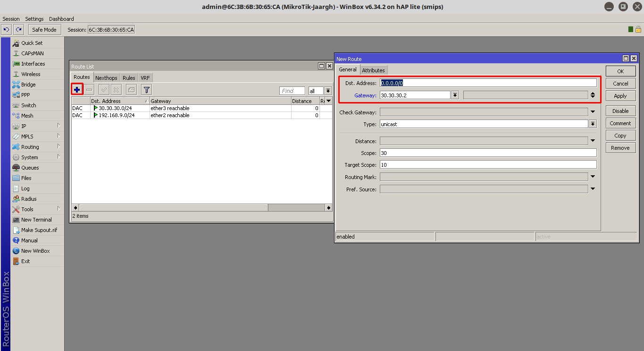
Task: Click the minus icon to remove route
Action: 89,89
